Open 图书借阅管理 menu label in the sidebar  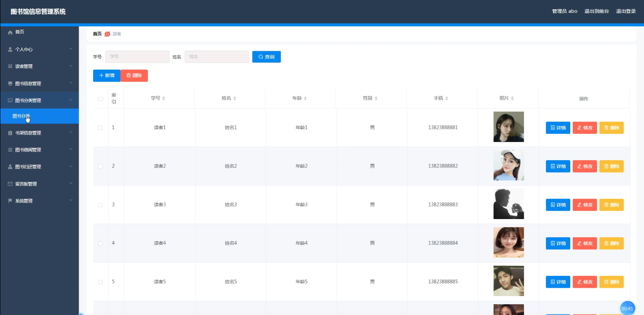tap(28, 150)
